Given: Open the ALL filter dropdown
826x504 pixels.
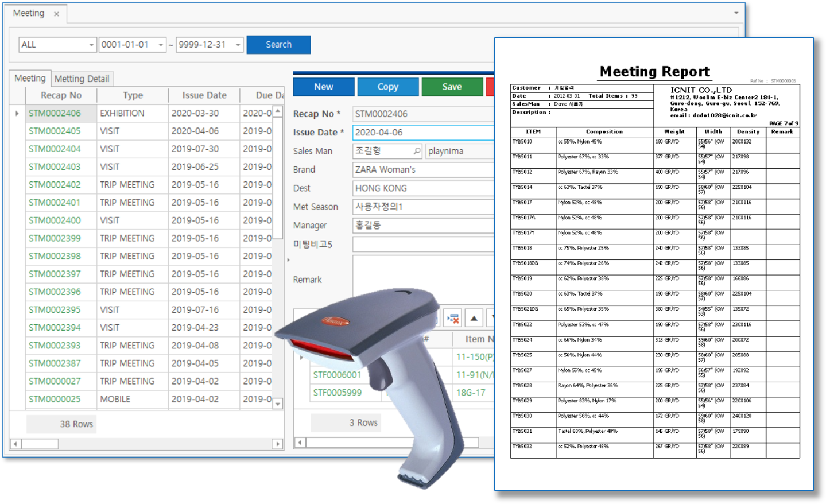Looking at the screenshot, I should [91, 45].
